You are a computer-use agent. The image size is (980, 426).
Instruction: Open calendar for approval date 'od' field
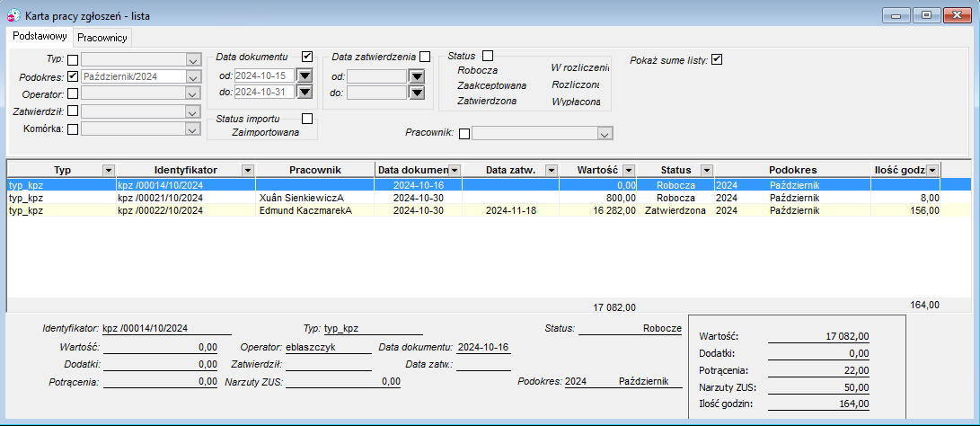click(x=416, y=76)
